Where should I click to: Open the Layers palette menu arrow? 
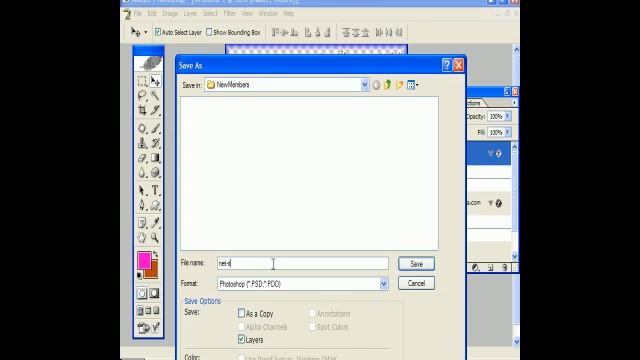click(x=514, y=103)
